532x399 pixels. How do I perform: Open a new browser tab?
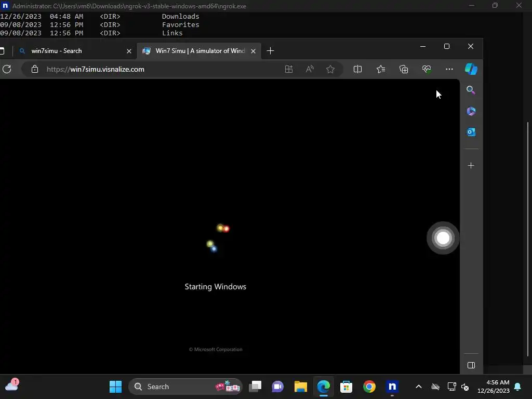pos(270,51)
